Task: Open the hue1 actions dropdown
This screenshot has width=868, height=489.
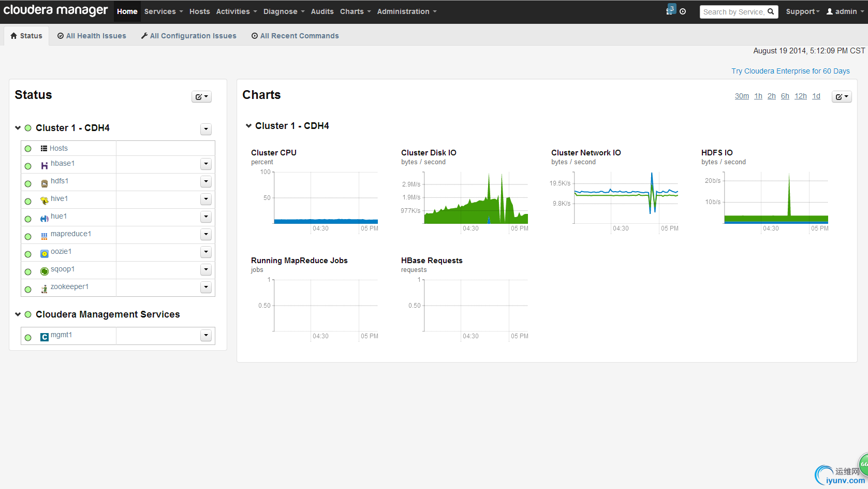Action: tap(206, 217)
